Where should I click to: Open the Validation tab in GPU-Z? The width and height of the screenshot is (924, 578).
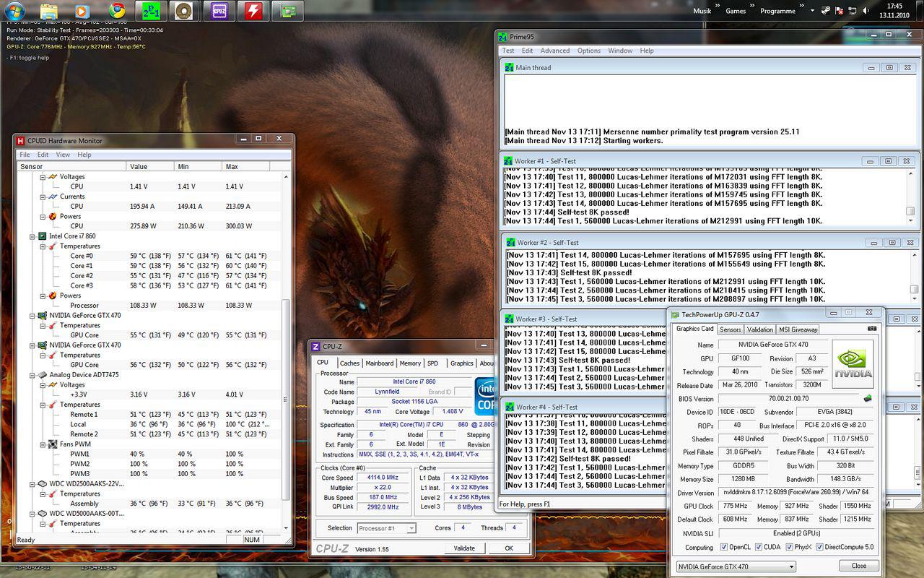click(x=759, y=329)
